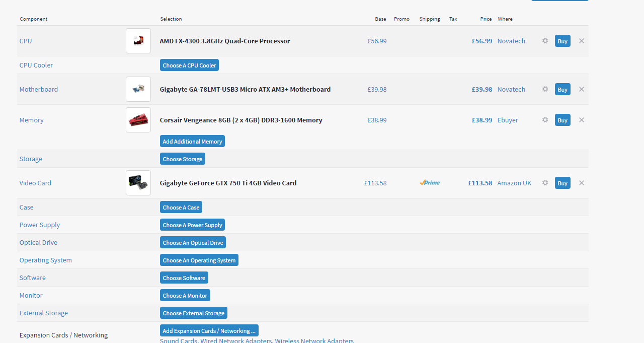Visit Novatech merchant link in Motherboard row
The image size is (644, 343).
tap(511, 89)
